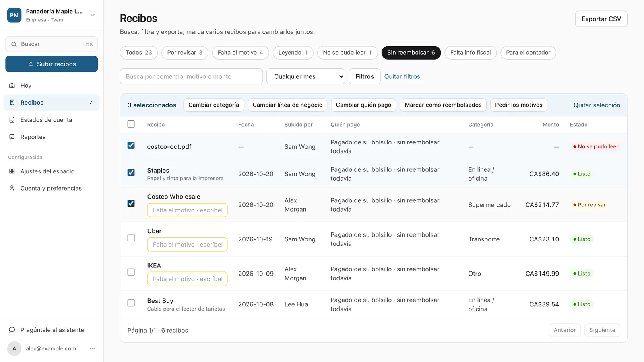This screenshot has height=362, width=644.
Task: Click the Cuenta y preferencias person icon
Action: [x=12, y=188]
